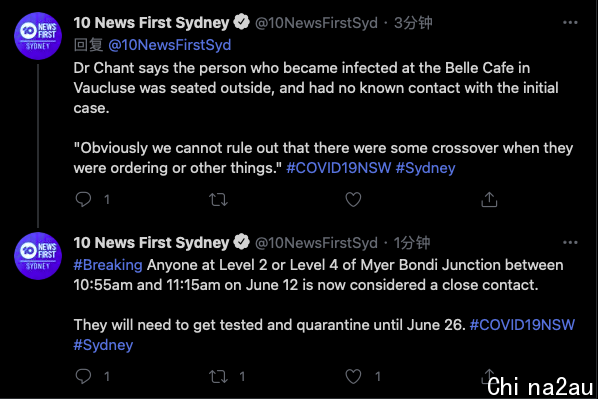This screenshot has width=598, height=399.
Task: Like the Myer Bondi Junction tweet
Action: point(353,376)
